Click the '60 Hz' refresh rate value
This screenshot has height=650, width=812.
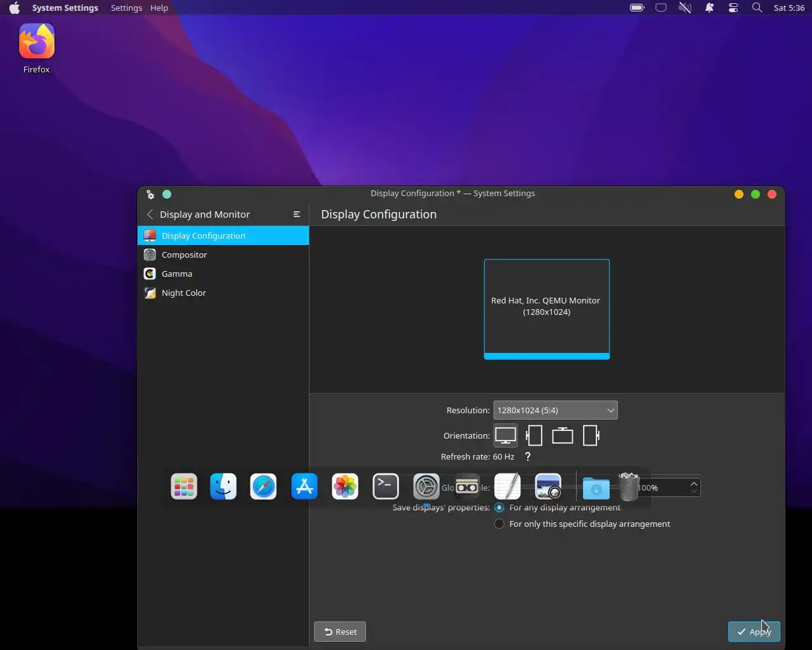pos(504,456)
